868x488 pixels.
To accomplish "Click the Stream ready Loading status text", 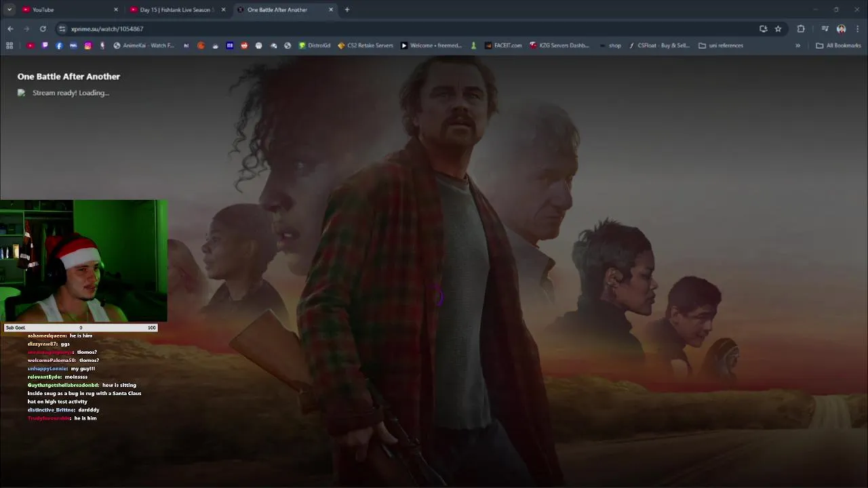I will coord(71,93).
